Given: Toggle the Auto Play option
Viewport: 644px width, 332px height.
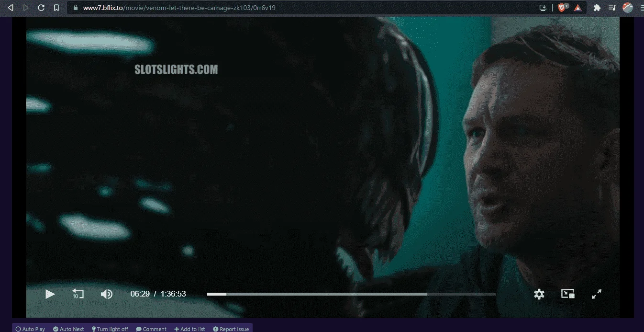Looking at the screenshot, I should pyautogui.click(x=30, y=329).
